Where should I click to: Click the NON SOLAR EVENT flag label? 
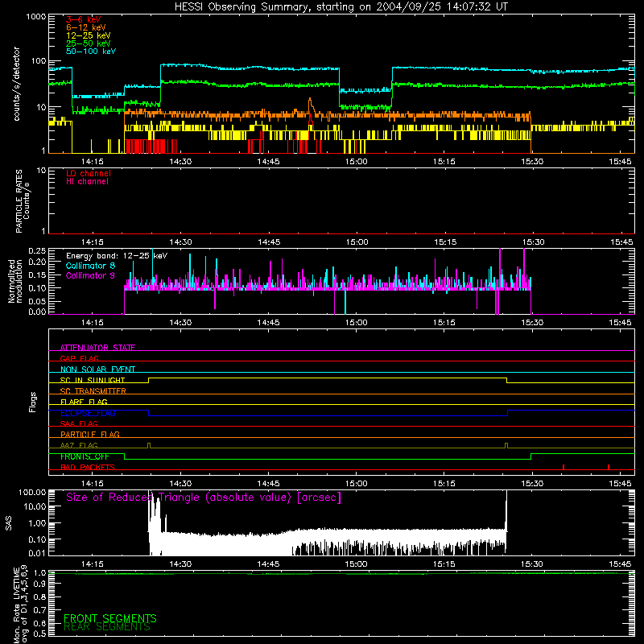tap(97, 369)
